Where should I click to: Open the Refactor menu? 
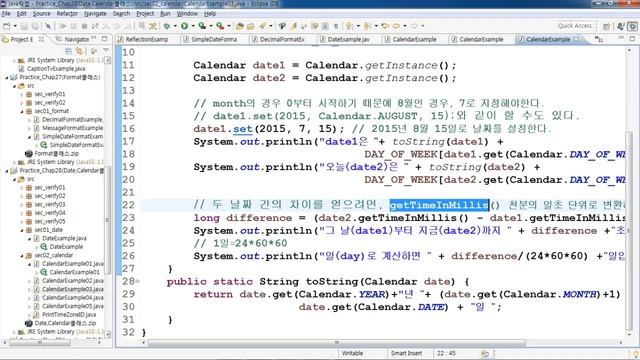[67, 13]
